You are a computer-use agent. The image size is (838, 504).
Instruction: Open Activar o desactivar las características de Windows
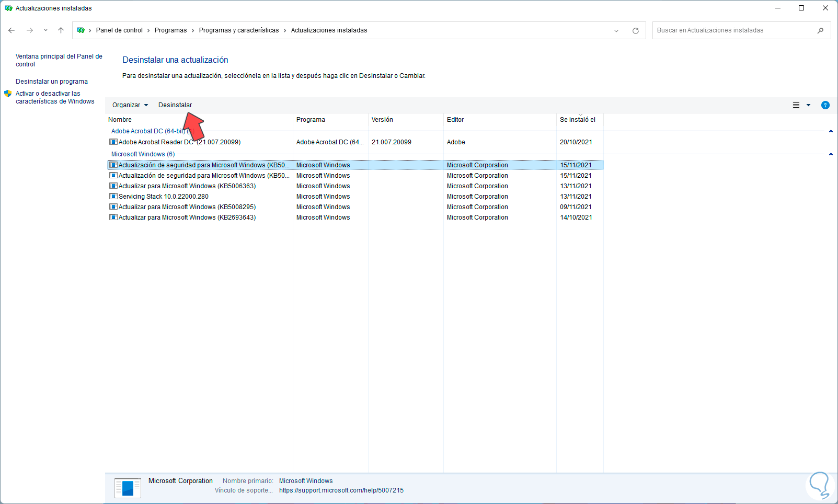coord(55,98)
